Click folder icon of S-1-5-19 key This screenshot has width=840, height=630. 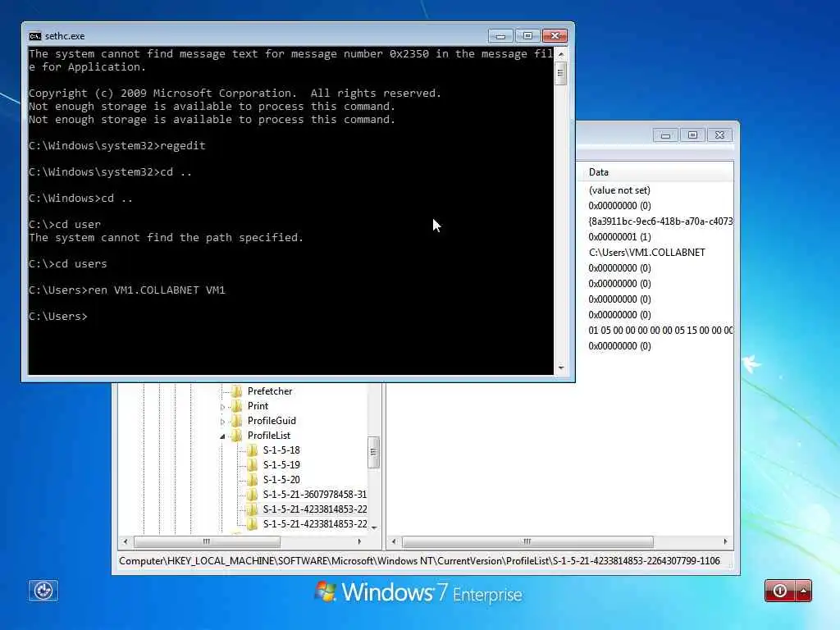click(x=253, y=465)
